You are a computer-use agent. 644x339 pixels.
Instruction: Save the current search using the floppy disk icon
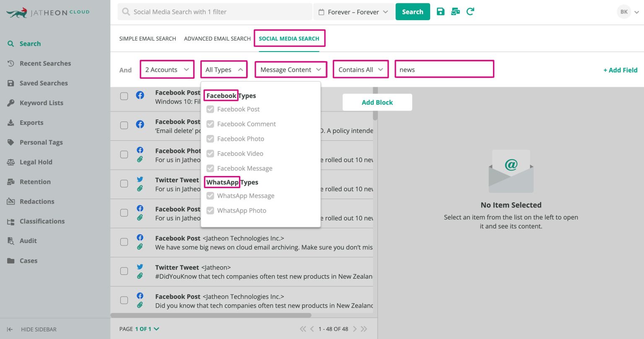[441, 12]
